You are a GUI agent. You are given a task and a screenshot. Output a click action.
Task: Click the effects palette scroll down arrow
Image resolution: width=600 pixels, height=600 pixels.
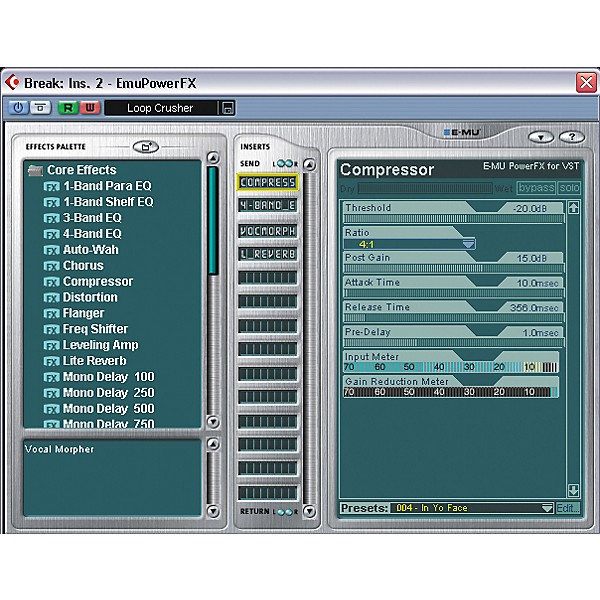(x=213, y=422)
